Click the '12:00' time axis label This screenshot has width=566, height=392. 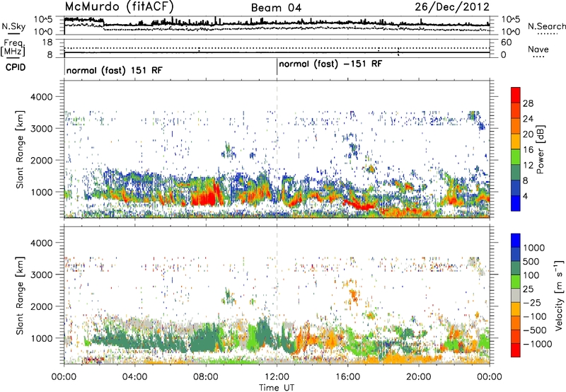[x=277, y=377]
